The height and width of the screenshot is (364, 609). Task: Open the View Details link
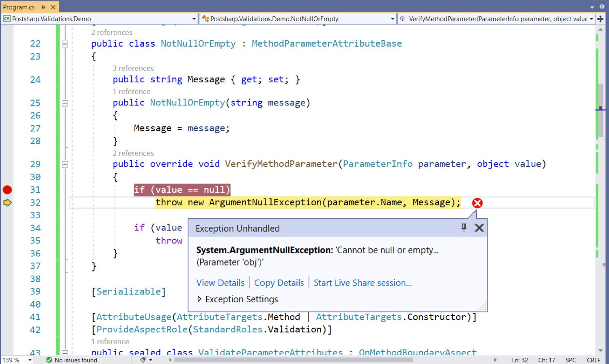coord(220,283)
